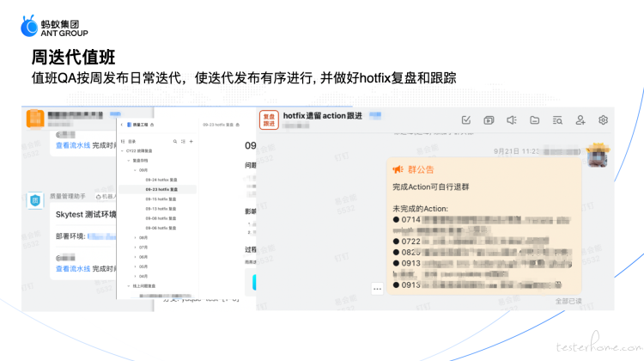Image resolution: width=644 pixels, height=361 pixels.
Task: Click the 目录 directory outline icon
Action: tap(123, 142)
